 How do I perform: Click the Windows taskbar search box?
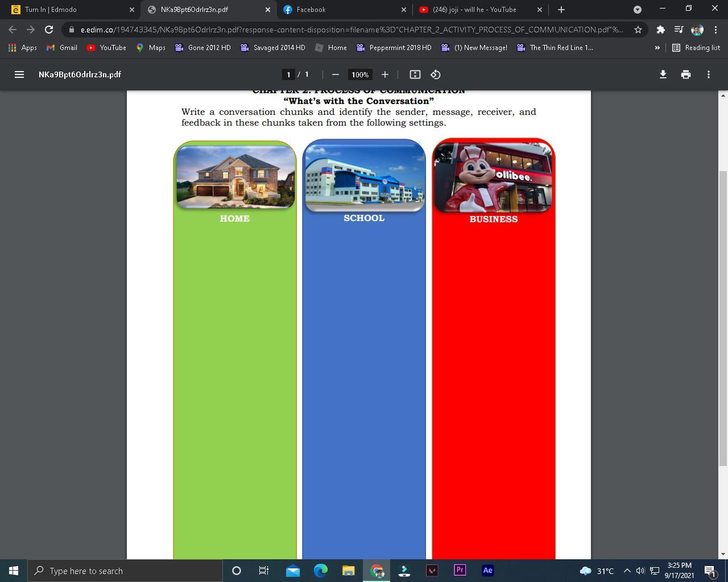pos(125,571)
